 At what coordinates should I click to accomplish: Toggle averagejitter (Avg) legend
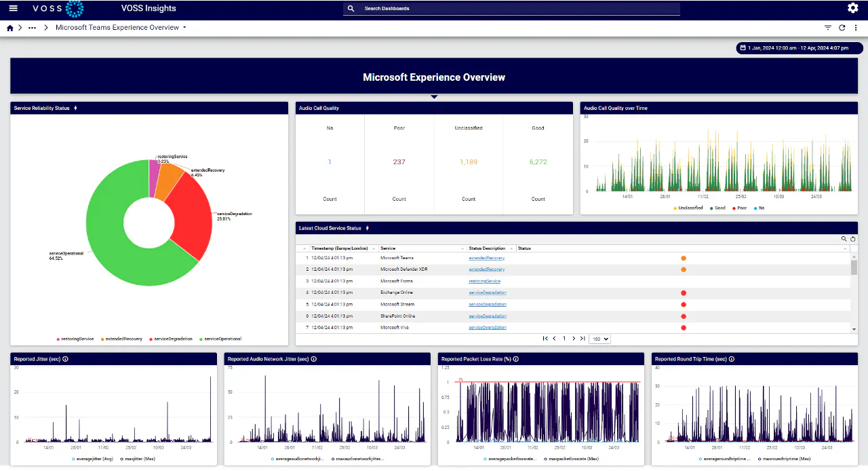pyautogui.click(x=94, y=459)
